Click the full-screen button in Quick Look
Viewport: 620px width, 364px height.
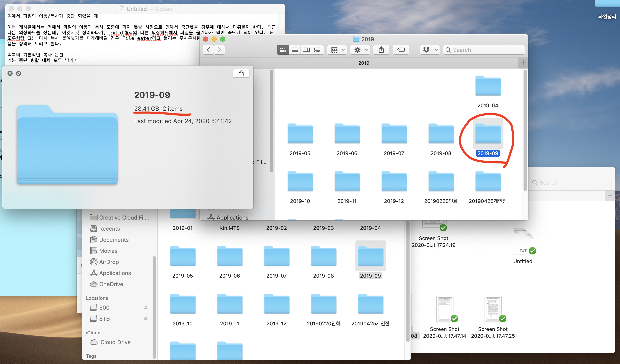pyautogui.click(x=19, y=73)
